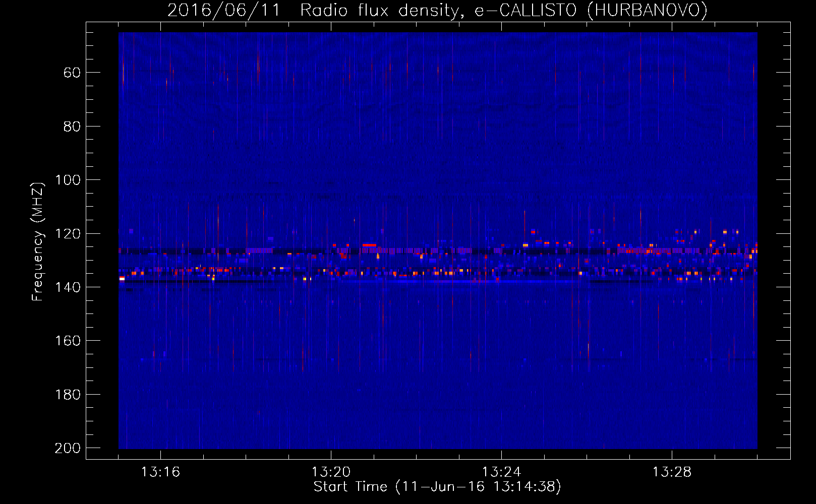Click the 200 frequency tick label
Viewport: 816px width, 504px height.
click(x=68, y=448)
